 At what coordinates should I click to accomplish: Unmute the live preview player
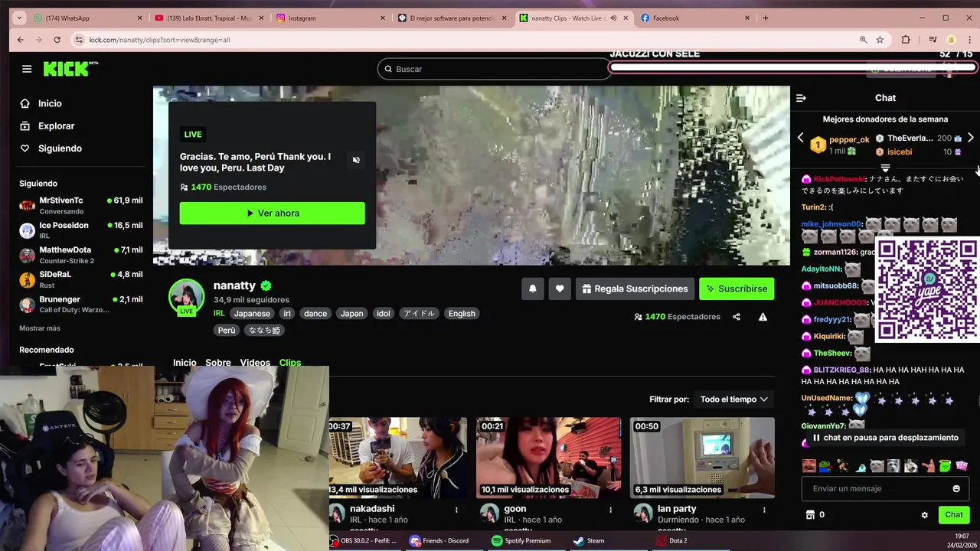pos(356,160)
